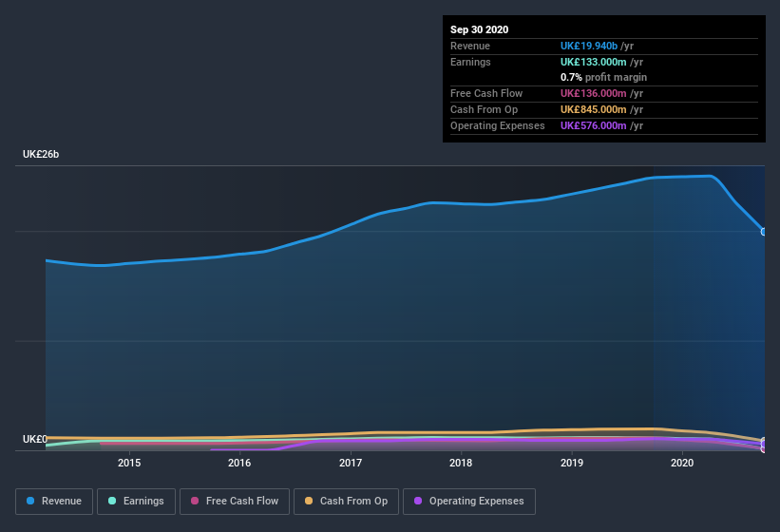Click the 2016 x-axis label
The height and width of the screenshot is (532, 780).
click(239, 463)
